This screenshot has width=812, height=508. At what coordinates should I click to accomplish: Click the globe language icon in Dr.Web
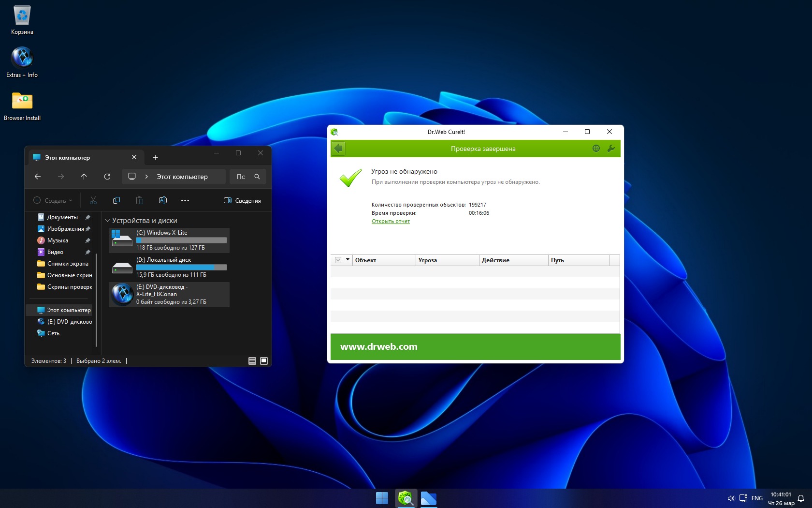(596, 149)
